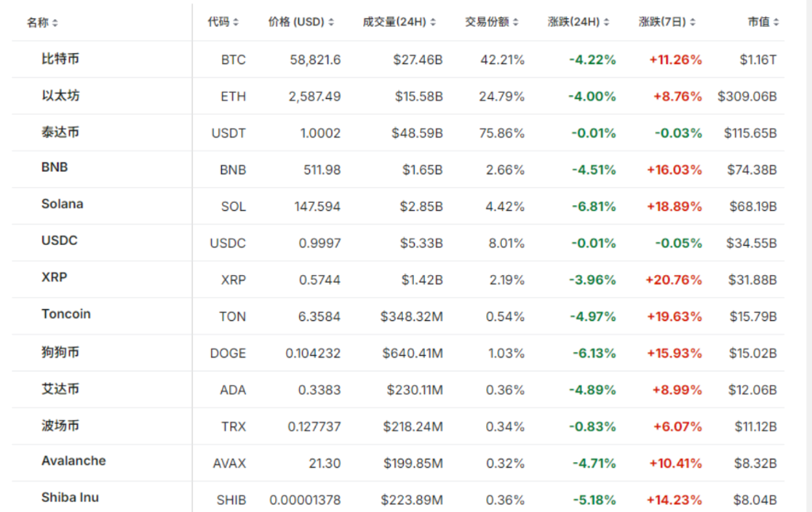Sort by 成交量(24H) sort arrows
This screenshot has height=512, width=812.
pos(433,22)
